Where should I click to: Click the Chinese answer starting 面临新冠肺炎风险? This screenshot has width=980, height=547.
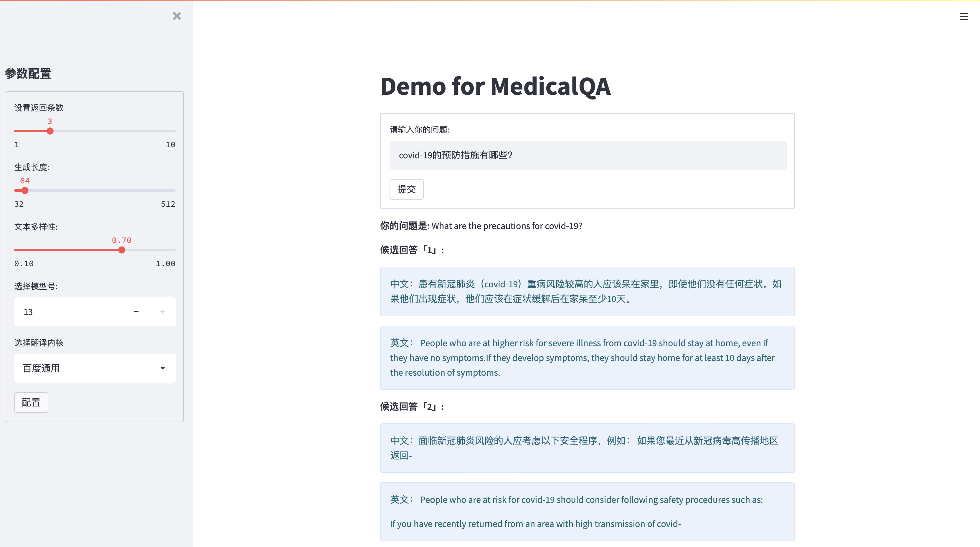[x=587, y=448]
